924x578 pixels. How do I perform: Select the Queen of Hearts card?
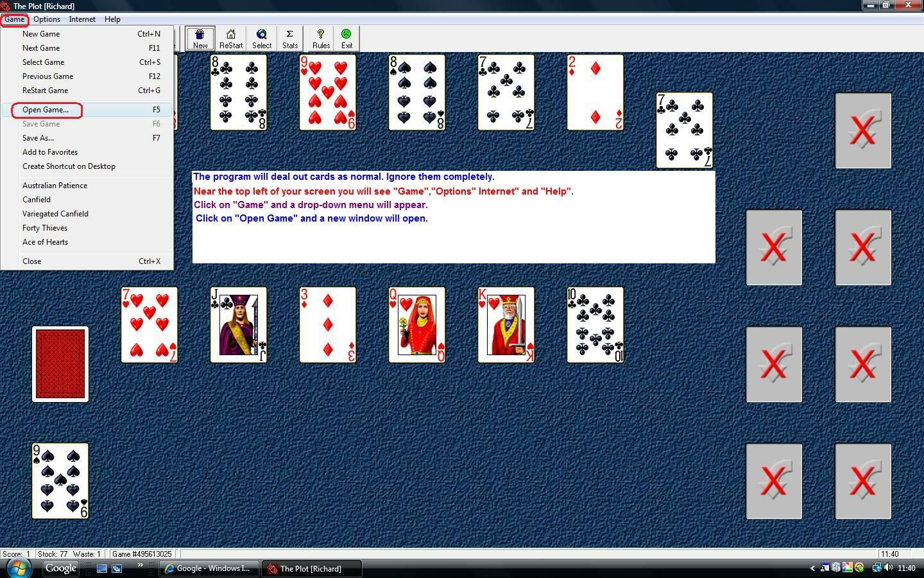pyautogui.click(x=416, y=325)
